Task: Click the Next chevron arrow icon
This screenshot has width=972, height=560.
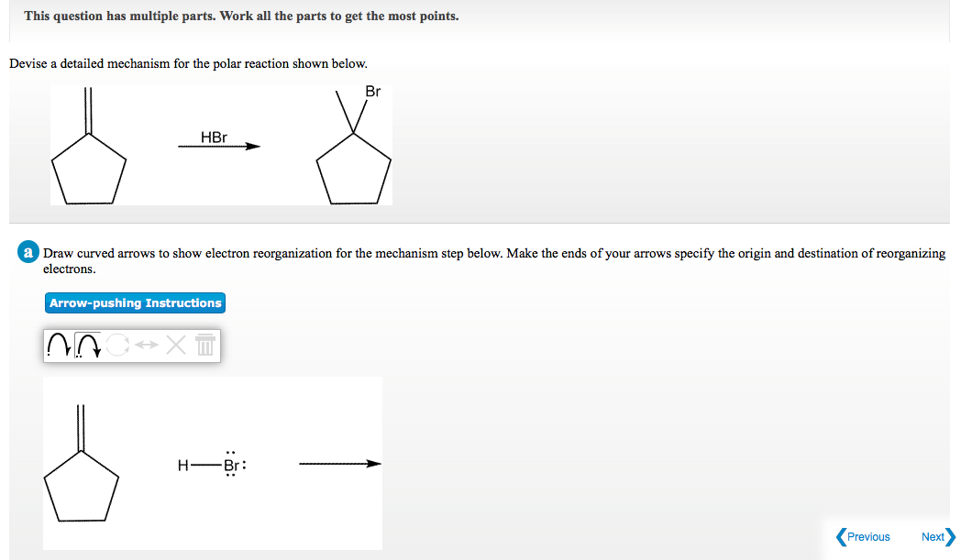Action: [953, 536]
